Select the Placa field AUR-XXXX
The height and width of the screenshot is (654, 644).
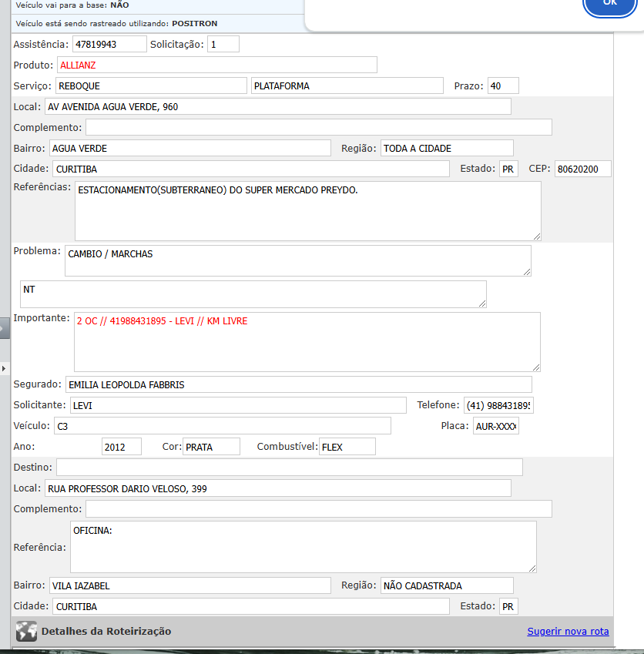point(496,426)
